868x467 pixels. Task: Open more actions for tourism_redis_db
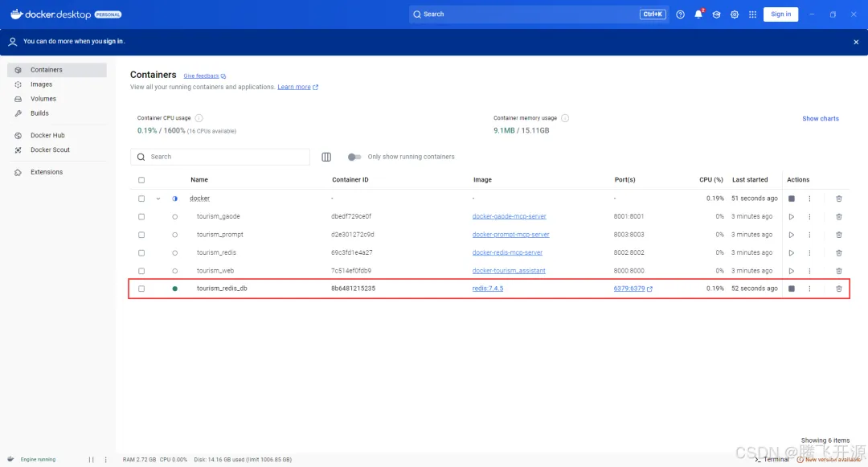(x=809, y=289)
